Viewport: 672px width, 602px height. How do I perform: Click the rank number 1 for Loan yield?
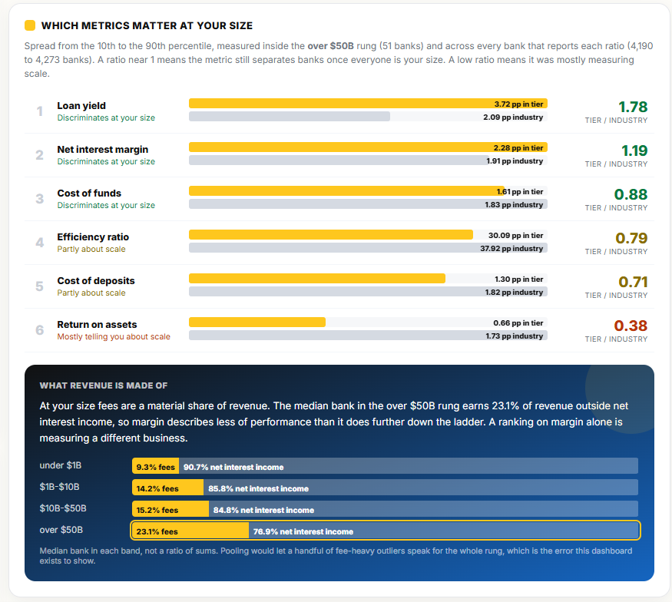point(39,111)
